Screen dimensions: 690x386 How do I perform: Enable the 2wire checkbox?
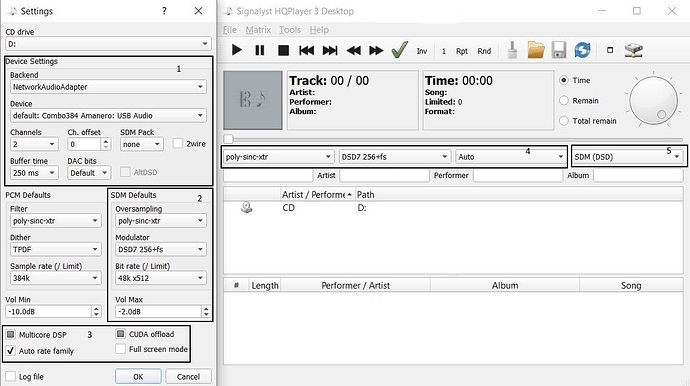(178, 143)
